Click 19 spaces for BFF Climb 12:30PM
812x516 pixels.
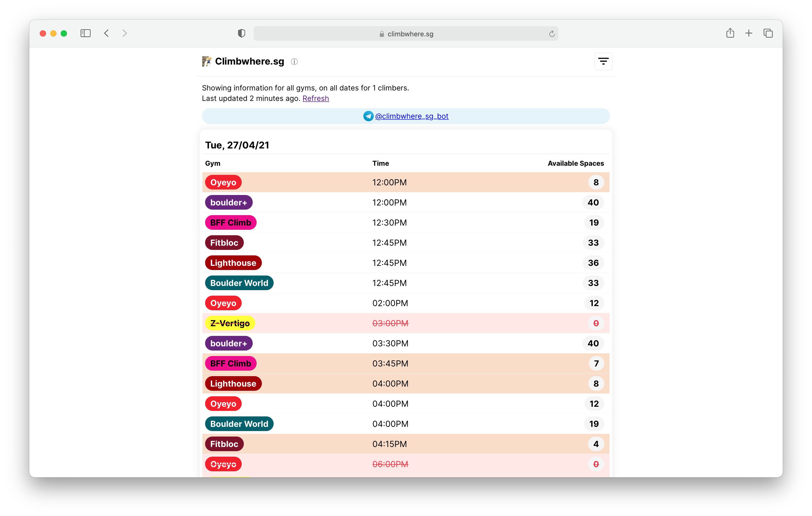click(x=594, y=223)
